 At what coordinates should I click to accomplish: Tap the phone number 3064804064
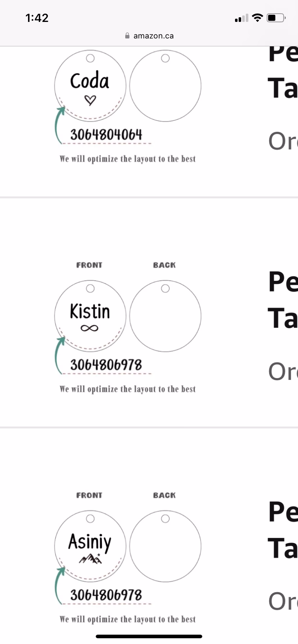106,135
